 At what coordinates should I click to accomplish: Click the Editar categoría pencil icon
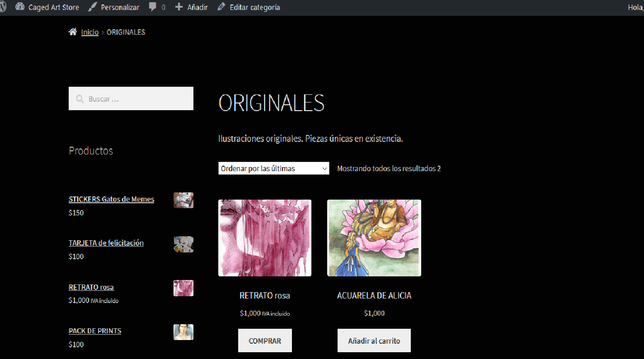coord(221,7)
